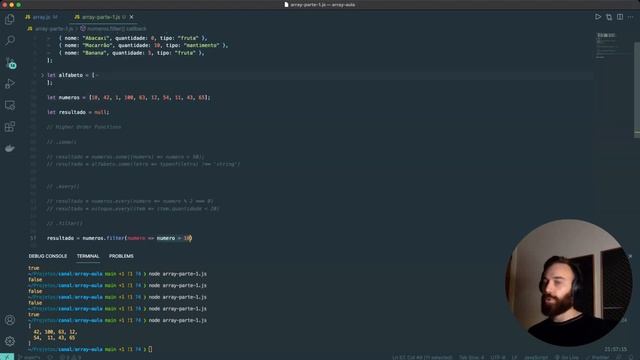Open Source Control view with change badge

pos(10,62)
